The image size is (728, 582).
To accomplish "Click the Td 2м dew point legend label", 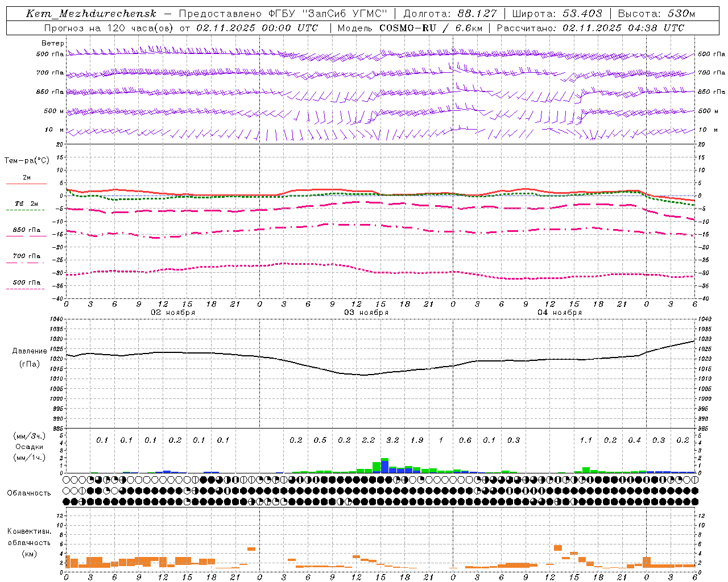I will [27, 203].
